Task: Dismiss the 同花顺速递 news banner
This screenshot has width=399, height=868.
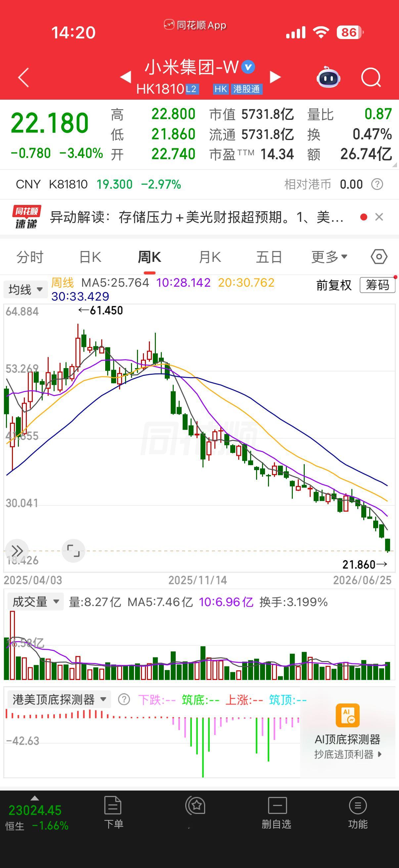Action: [x=379, y=217]
